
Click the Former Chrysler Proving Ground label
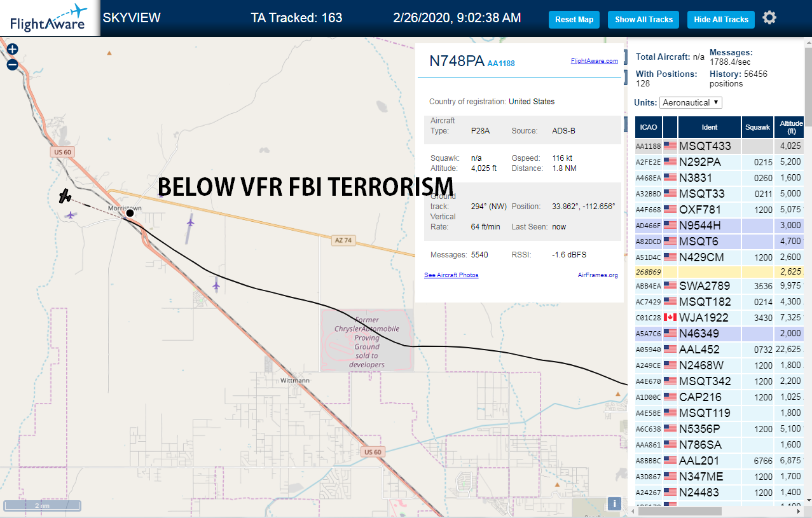click(367, 342)
